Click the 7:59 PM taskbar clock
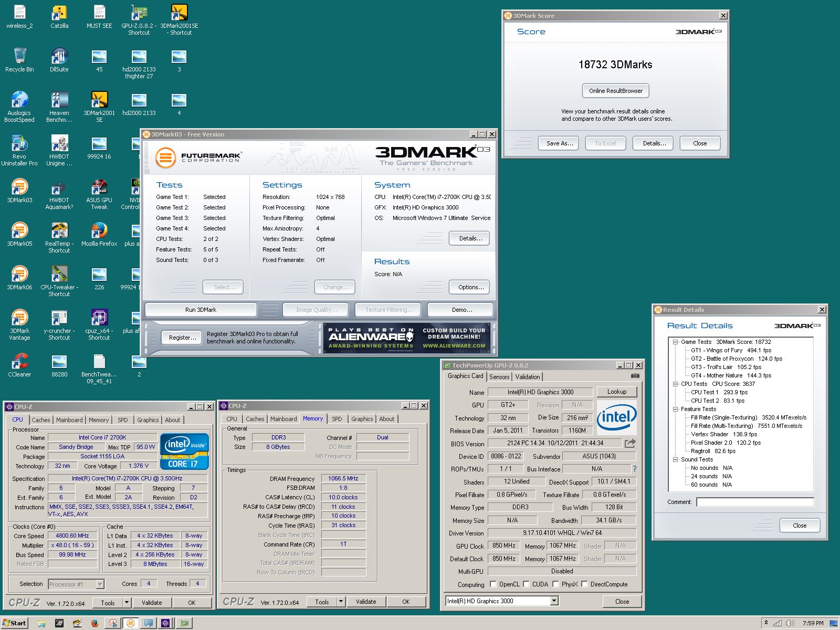 click(x=813, y=623)
